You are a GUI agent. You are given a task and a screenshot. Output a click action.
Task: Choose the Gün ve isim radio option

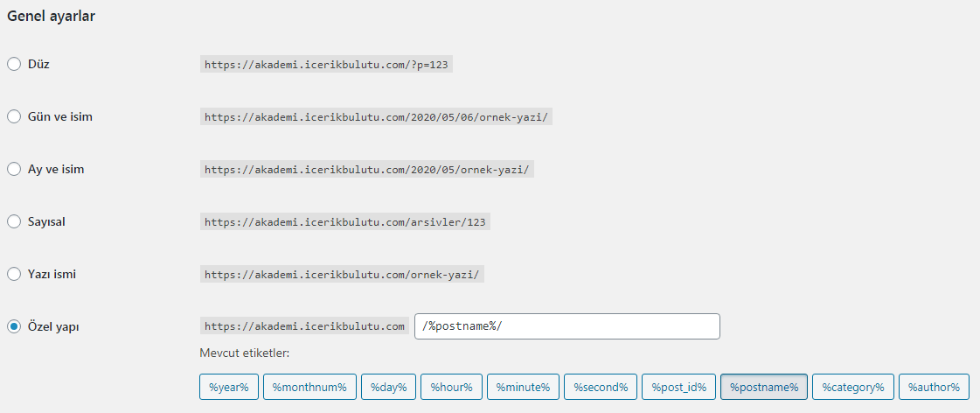click(x=14, y=116)
